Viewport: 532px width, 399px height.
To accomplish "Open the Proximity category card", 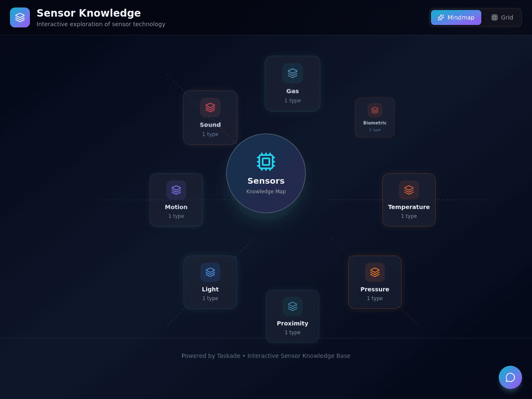I will 293,316.
